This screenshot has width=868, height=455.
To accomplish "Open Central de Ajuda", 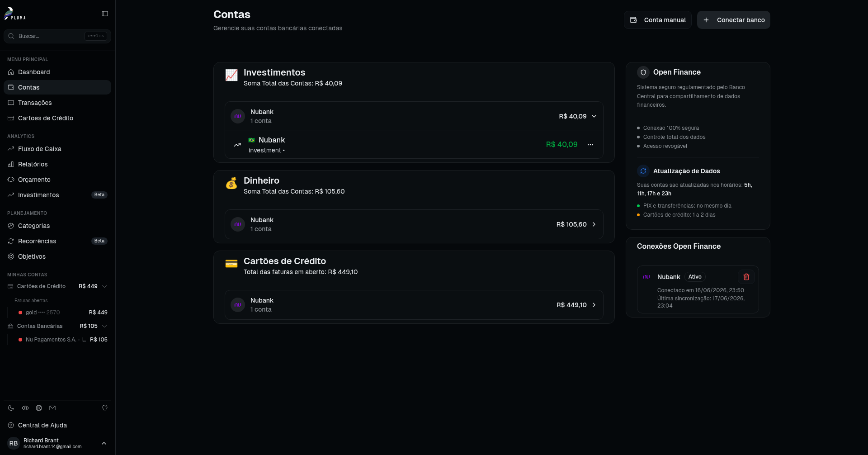I will pos(57,425).
